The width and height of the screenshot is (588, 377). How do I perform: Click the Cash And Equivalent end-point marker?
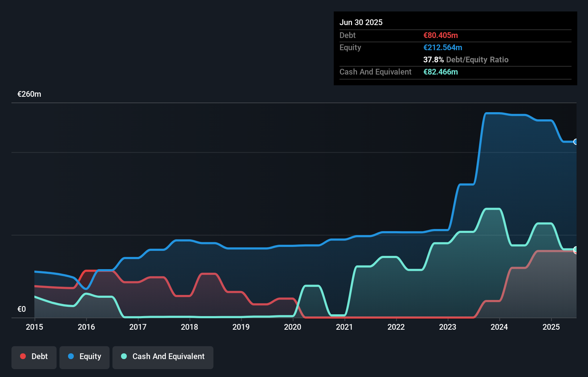pyautogui.click(x=576, y=249)
